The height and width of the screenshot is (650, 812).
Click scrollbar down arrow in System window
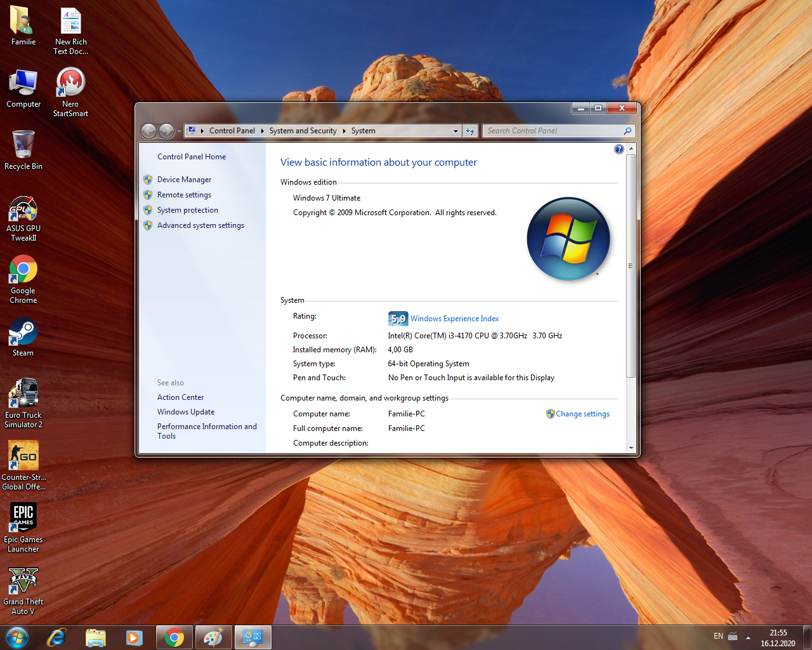(631, 448)
